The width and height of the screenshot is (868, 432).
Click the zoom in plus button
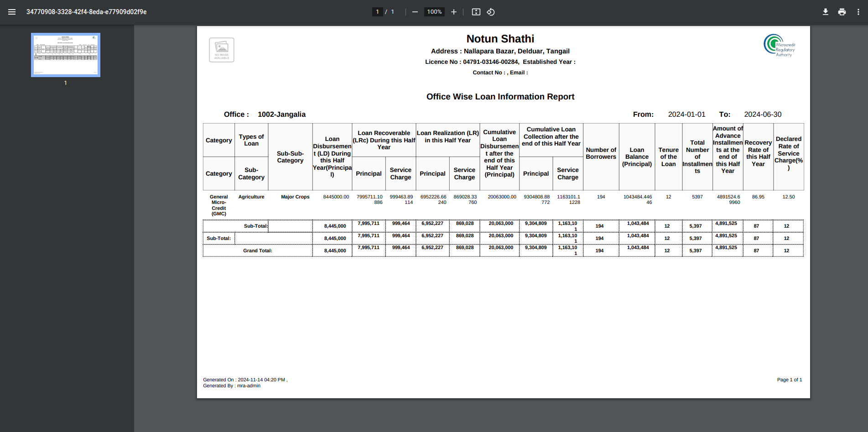point(454,12)
